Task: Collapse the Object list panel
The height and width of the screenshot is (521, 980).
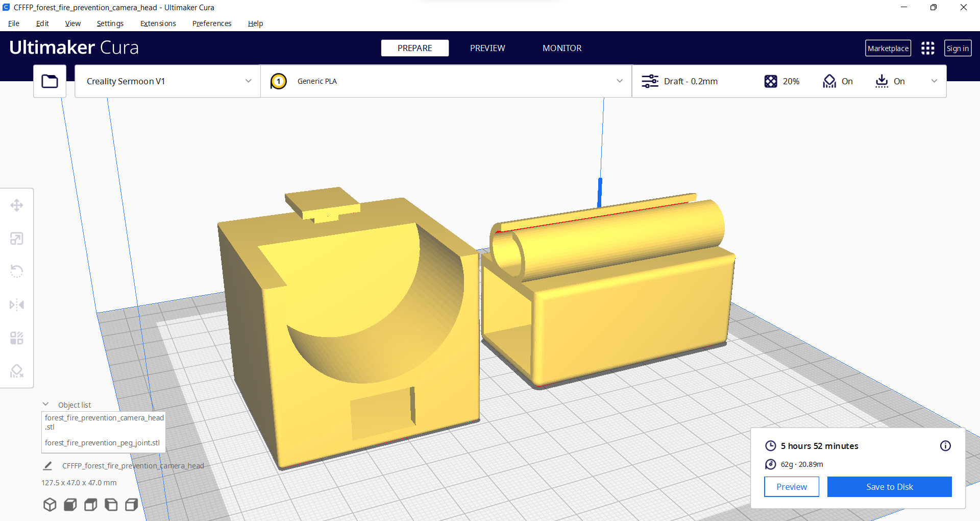Action: (46, 404)
